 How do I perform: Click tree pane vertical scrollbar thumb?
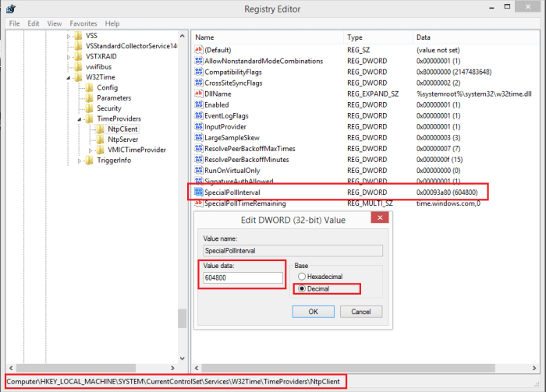(x=182, y=318)
